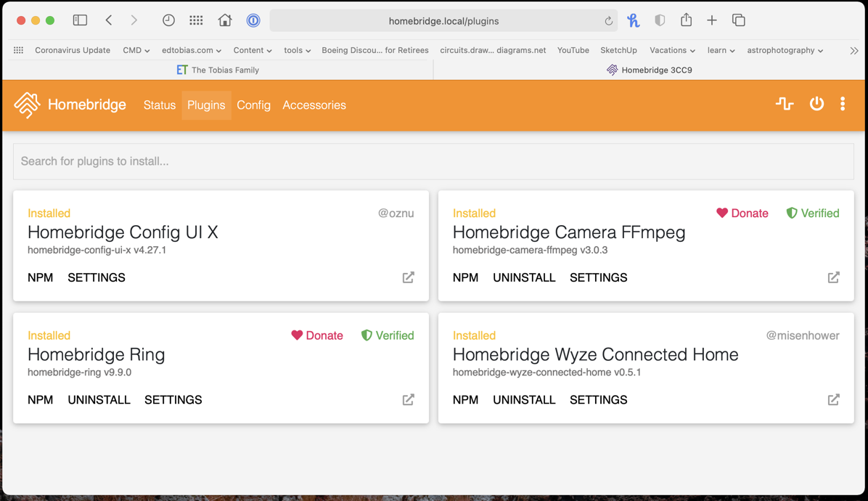Open Safari tab overview icon
The height and width of the screenshot is (501, 868).
tap(738, 20)
